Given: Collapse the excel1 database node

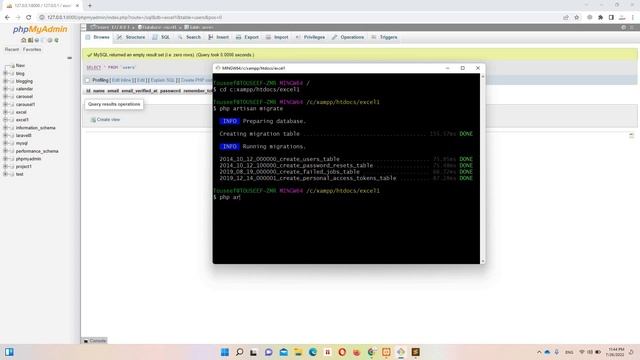Looking at the screenshot, I should pos(5,120).
